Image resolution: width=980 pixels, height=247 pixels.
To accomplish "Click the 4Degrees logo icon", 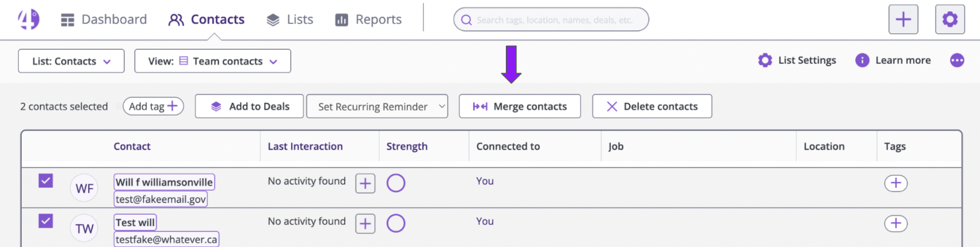I will coord(28,19).
